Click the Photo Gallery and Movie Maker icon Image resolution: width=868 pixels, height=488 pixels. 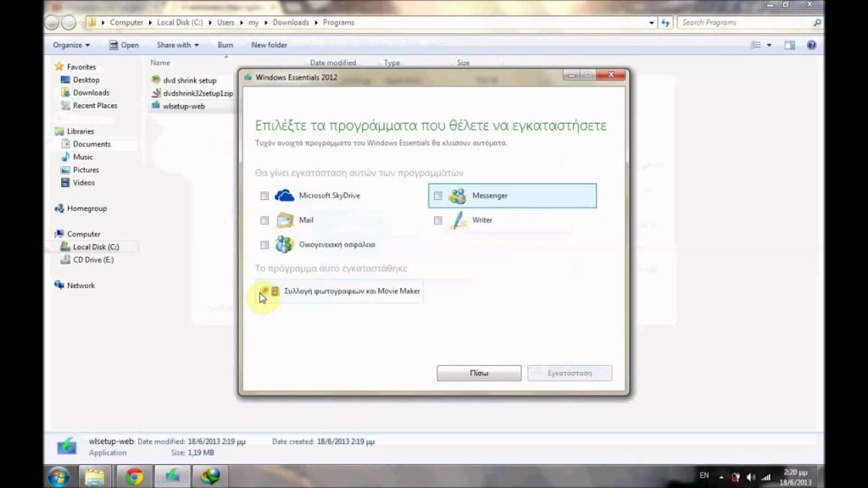click(270, 291)
